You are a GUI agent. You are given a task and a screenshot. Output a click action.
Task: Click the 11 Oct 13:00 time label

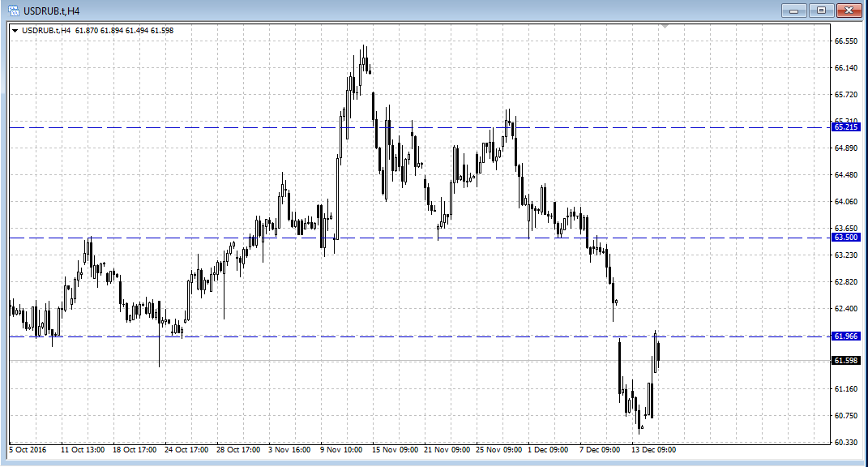83,450
